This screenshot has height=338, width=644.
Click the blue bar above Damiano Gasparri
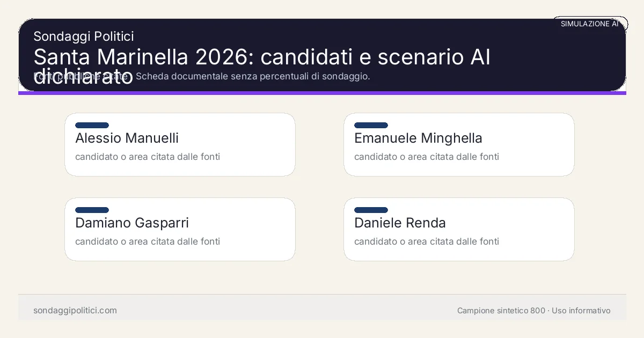(92, 210)
